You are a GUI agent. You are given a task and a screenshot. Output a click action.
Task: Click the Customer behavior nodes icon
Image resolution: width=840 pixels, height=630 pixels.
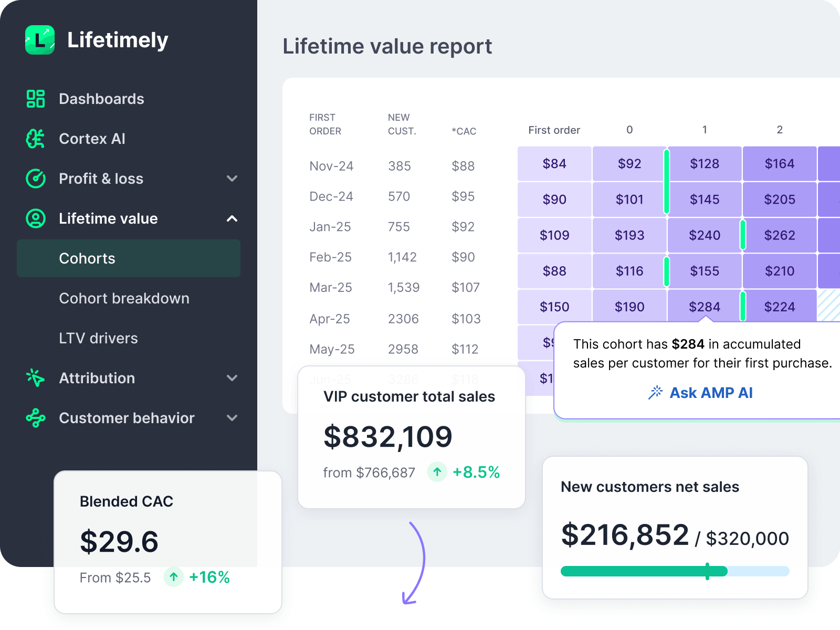click(36, 418)
